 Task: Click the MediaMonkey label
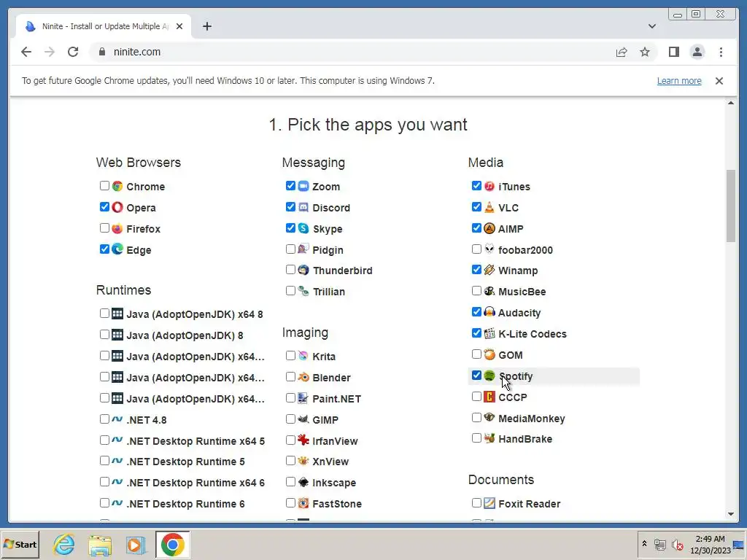531,419
